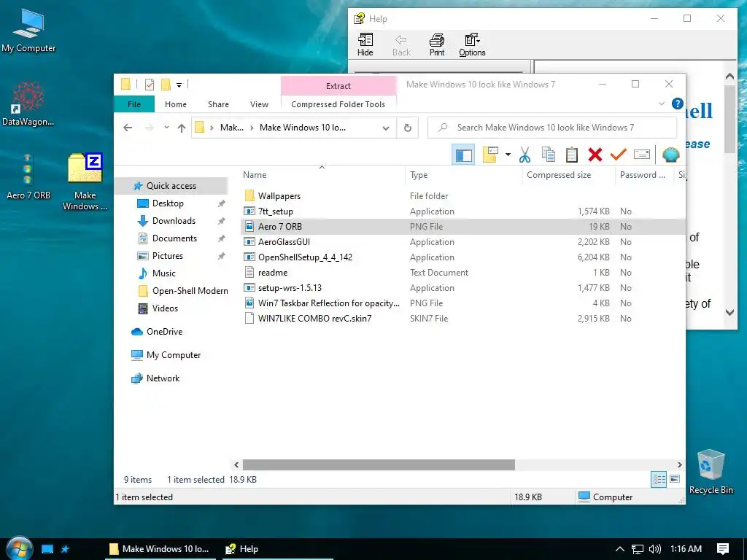Select WIN7LIKE COMBO revC.skin7 file
Viewport: 747px width, 560px height.
coord(314,318)
